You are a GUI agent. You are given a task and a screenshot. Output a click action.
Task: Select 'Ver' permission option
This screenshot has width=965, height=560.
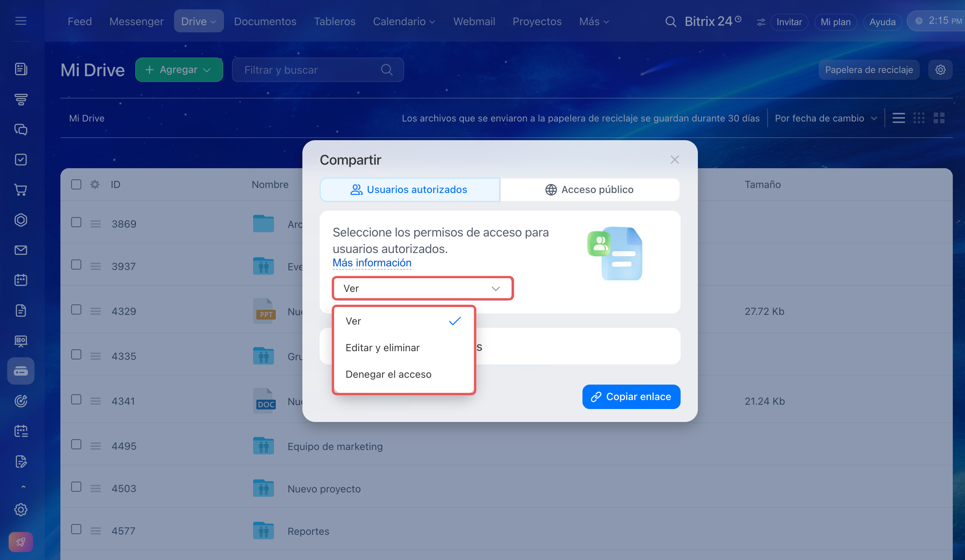click(x=404, y=321)
